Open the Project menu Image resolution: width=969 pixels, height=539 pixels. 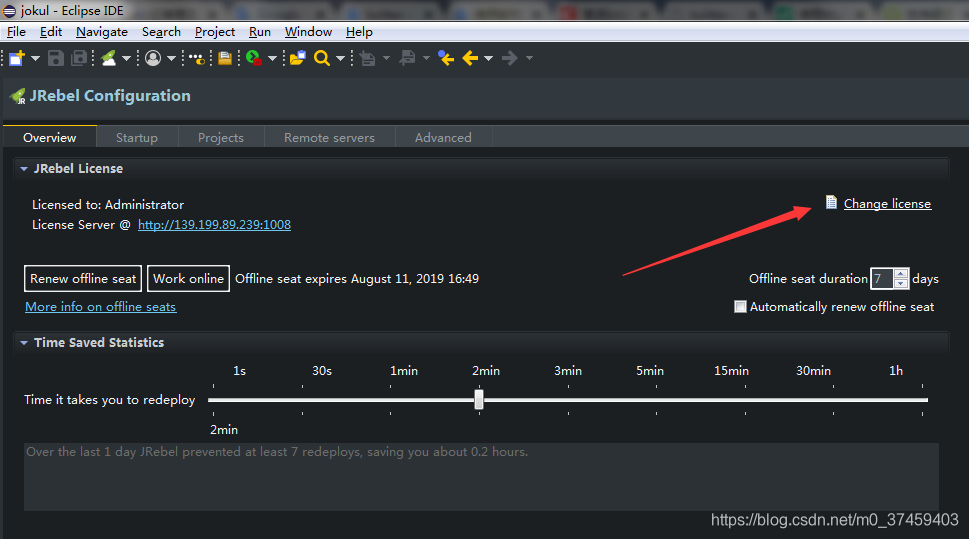215,32
